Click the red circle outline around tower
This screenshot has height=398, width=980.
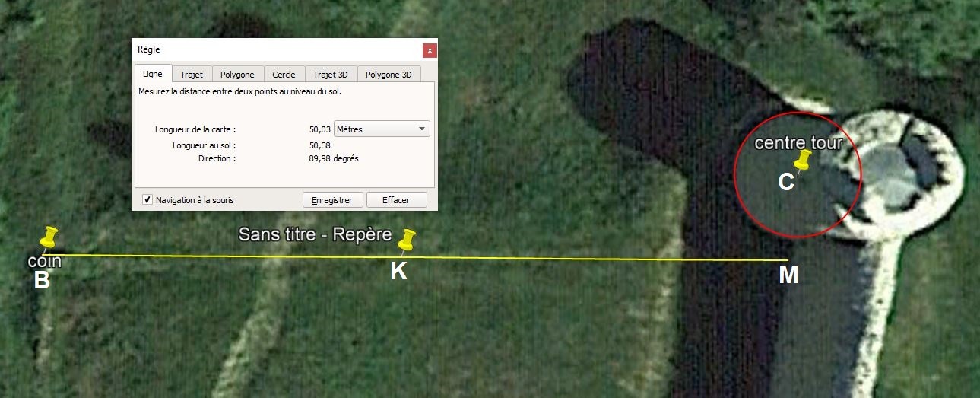click(734, 174)
